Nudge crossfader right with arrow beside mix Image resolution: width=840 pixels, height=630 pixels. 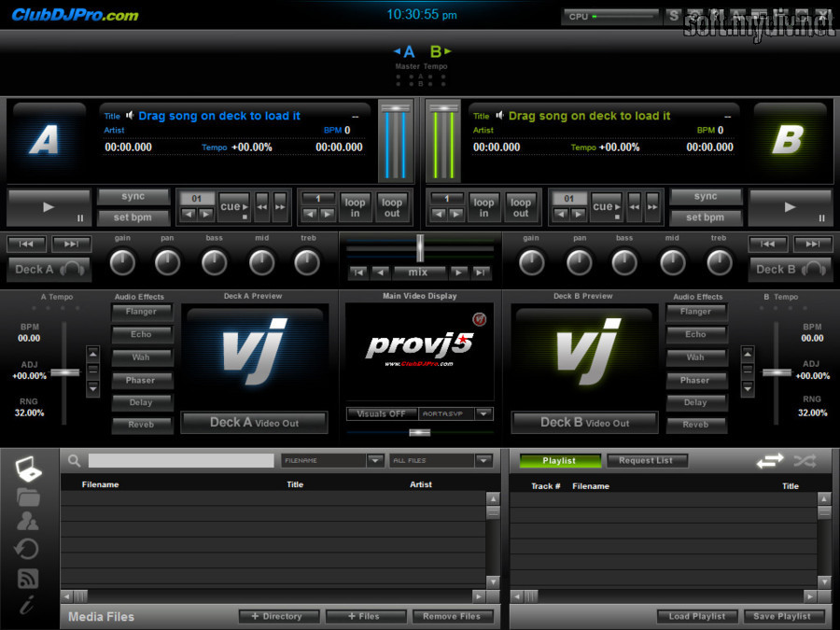458,273
